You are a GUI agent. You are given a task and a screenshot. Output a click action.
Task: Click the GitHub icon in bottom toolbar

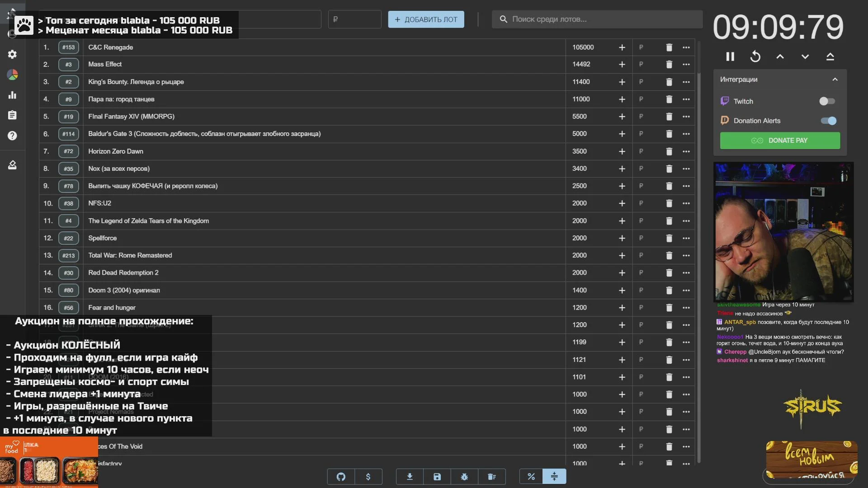[341, 477]
